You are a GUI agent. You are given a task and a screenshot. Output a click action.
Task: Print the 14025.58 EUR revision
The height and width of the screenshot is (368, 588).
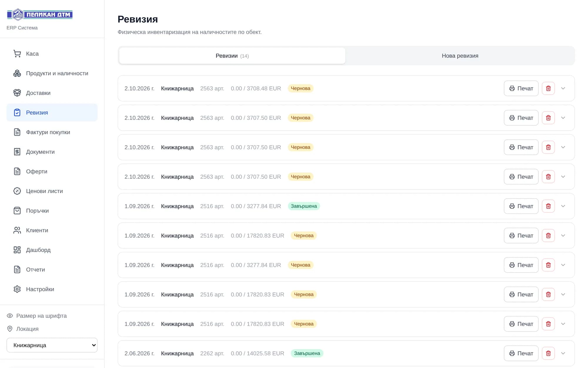tap(521, 353)
